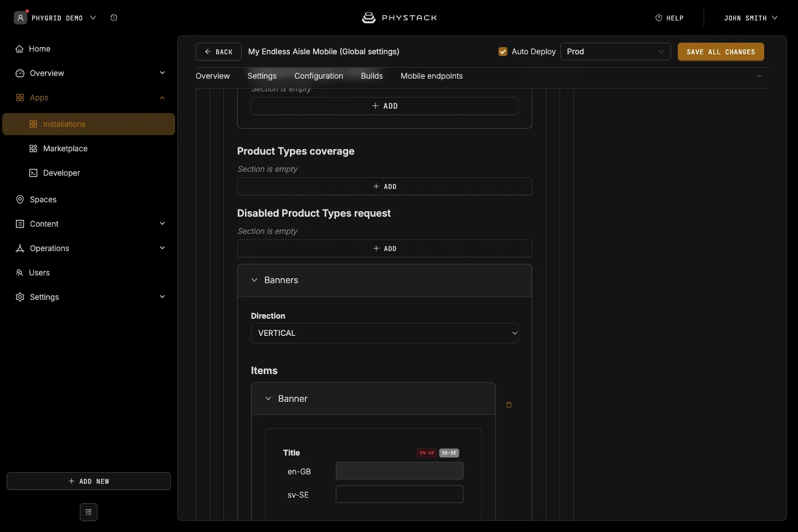Expand the Content sidebar chevron
Image resolution: width=798 pixels, height=532 pixels.
point(162,224)
